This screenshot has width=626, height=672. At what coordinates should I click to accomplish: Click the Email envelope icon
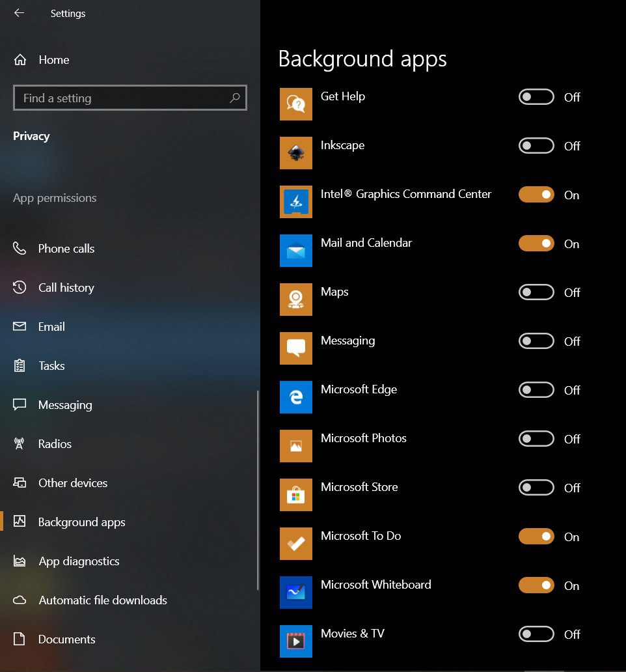(20, 326)
